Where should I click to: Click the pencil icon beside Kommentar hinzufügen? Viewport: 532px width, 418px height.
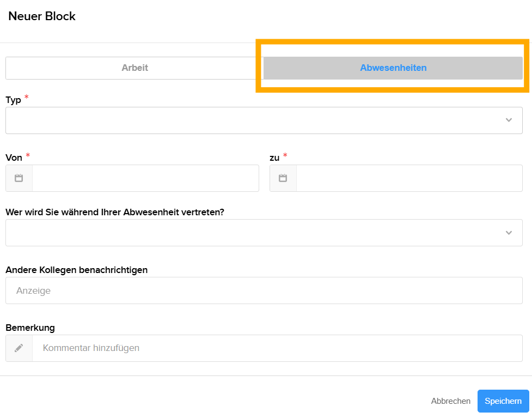[19, 348]
